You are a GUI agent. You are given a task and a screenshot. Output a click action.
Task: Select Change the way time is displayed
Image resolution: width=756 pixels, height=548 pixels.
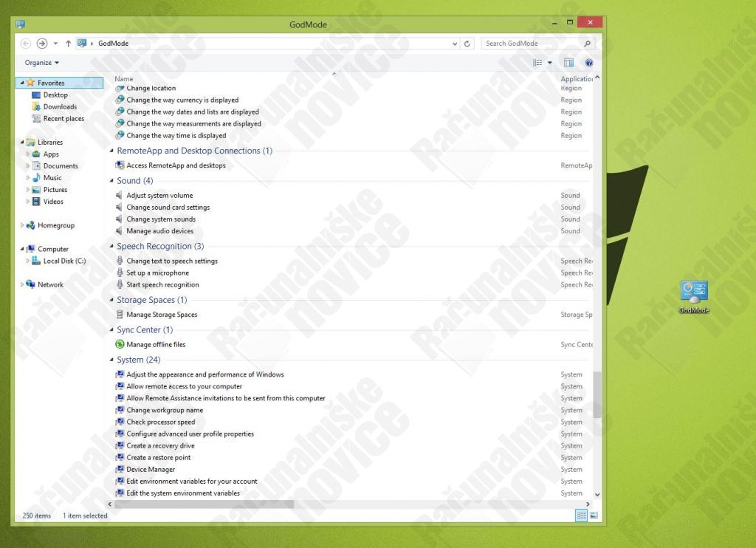pyautogui.click(x=176, y=136)
